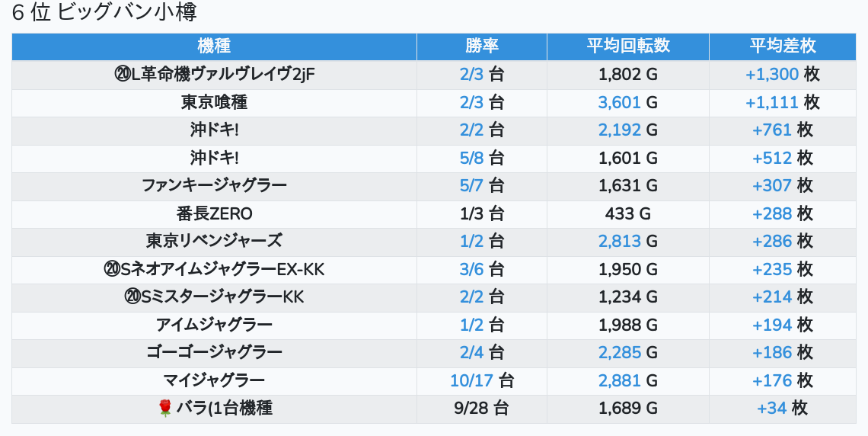Screen dimensions: 868x436
Task: Click the 5/7 link for ファンキージャグラー
Action: [472, 185]
